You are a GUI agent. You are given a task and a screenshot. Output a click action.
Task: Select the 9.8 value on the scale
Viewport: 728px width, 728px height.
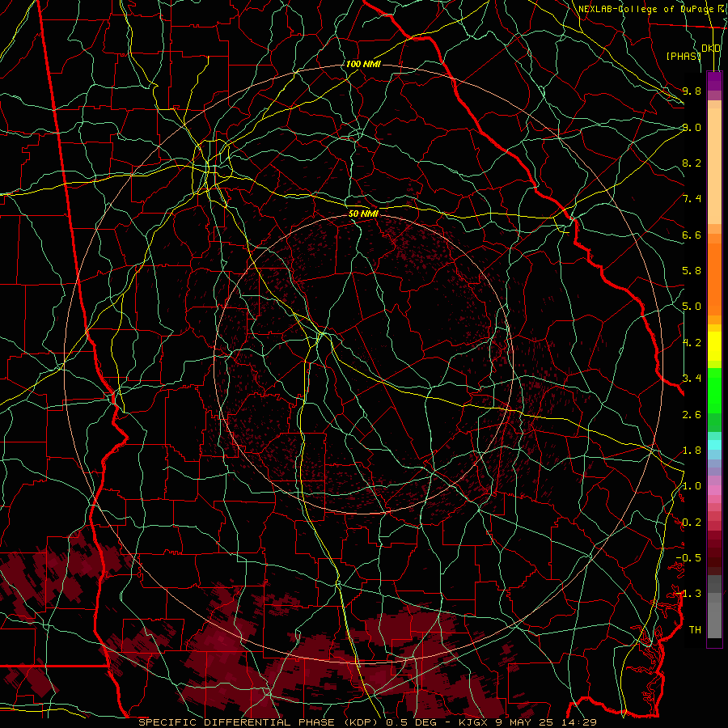click(692, 91)
